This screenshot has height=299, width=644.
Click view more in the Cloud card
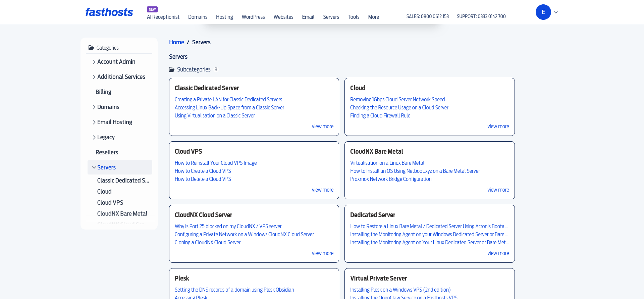tap(498, 127)
